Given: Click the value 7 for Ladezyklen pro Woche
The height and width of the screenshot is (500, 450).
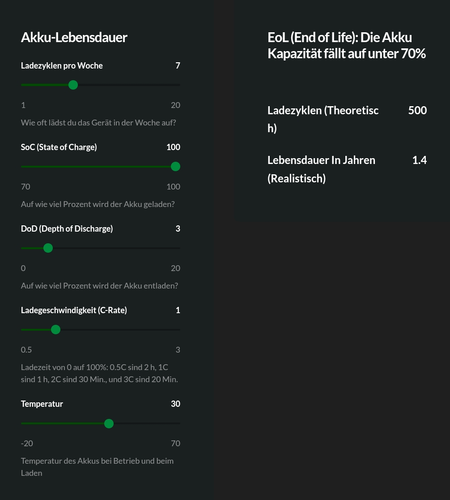Looking at the screenshot, I should click(x=178, y=66).
